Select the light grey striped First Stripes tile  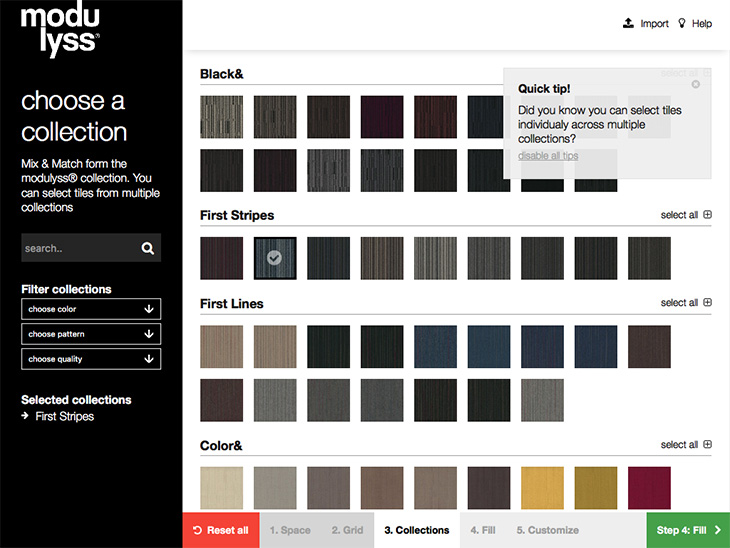coord(435,258)
